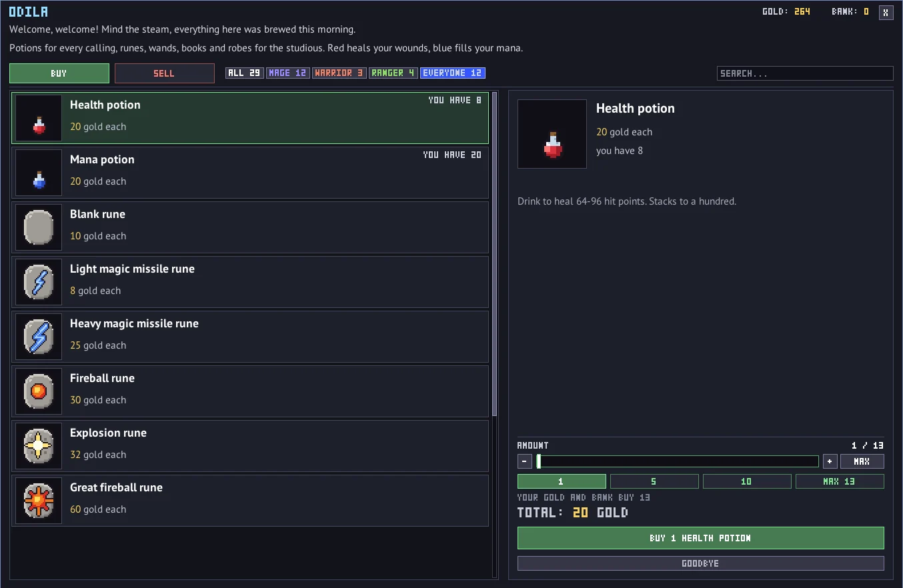The height and width of the screenshot is (588, 903).
Task: Click the Light magic missile rune name
Action: [132, 269]
